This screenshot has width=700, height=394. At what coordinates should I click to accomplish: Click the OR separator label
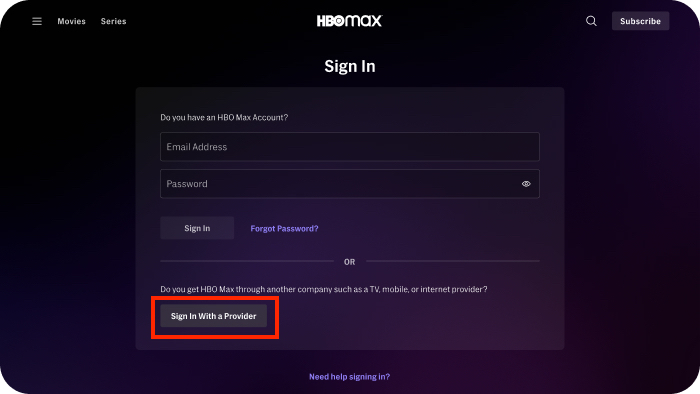coord(350,262)
